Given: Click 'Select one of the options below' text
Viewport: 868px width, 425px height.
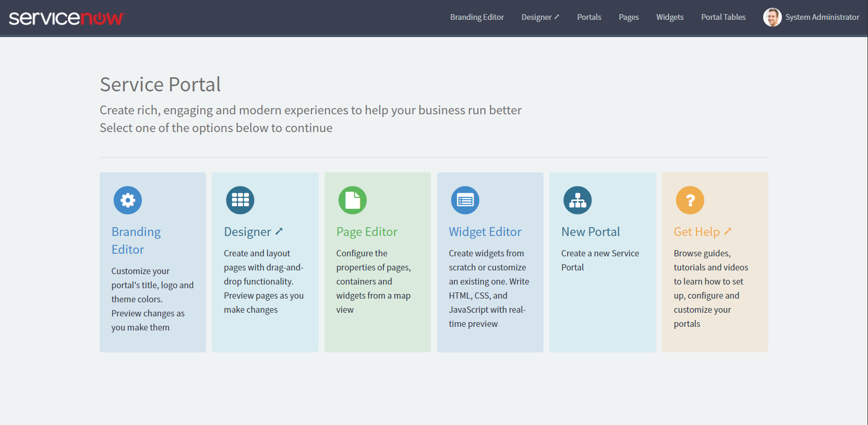Looking at the screenshot, I should coord(216,128).
